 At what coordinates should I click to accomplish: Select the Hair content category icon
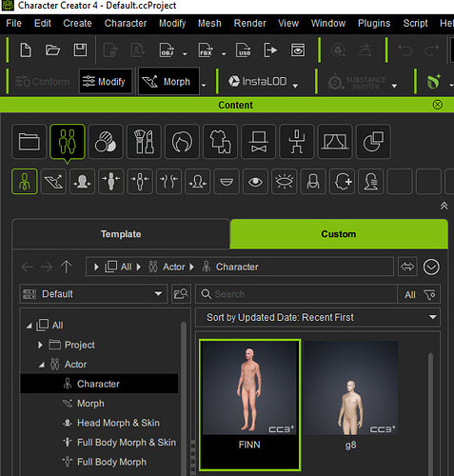(182, 142)
